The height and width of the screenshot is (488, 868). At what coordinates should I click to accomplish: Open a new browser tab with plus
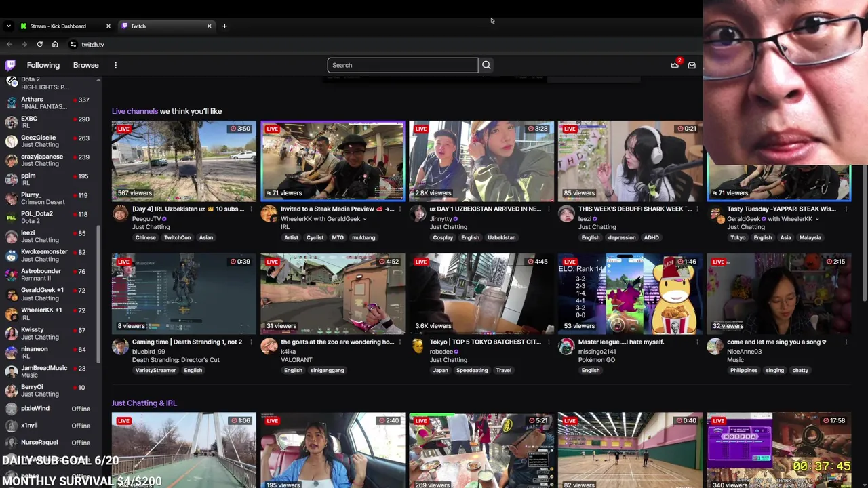(224, 26)
